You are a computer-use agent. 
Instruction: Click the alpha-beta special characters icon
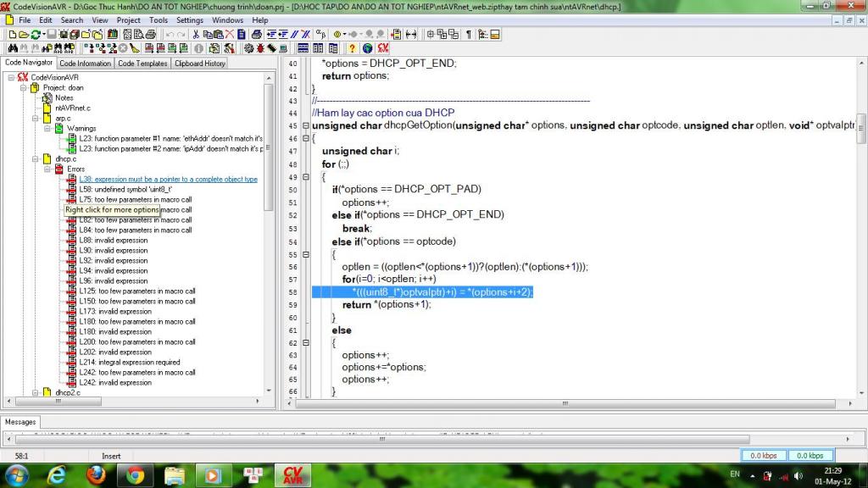click(x=320, y=34)
